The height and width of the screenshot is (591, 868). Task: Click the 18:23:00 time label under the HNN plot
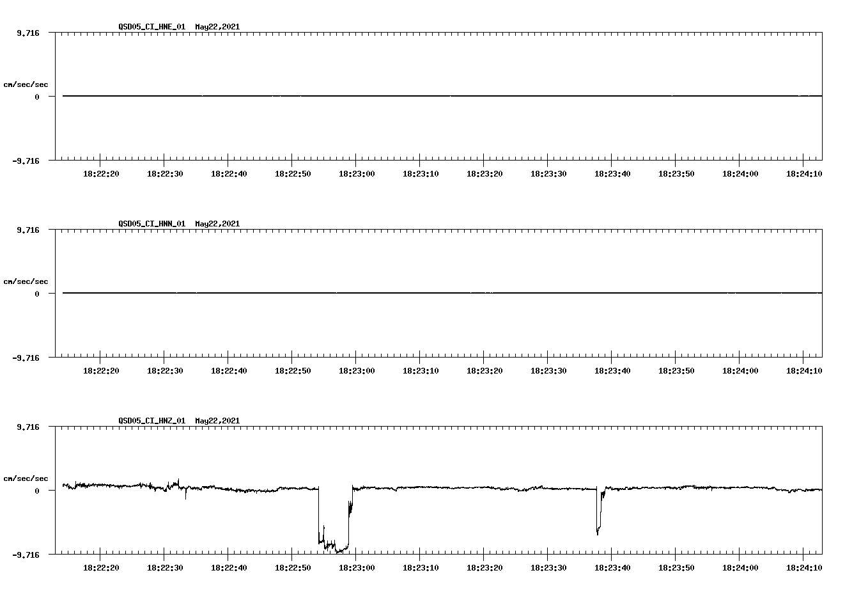click(356, 370)
